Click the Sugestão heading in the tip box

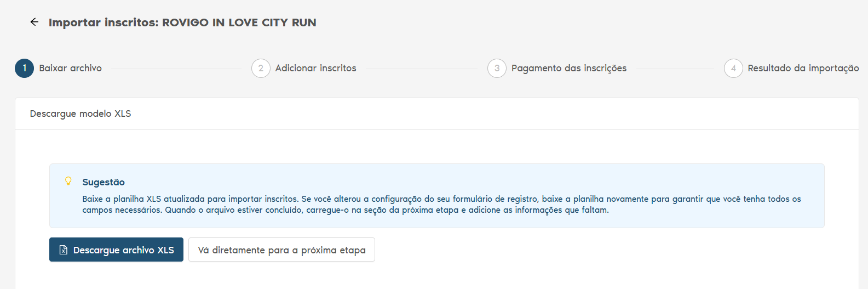coord(104,182)
